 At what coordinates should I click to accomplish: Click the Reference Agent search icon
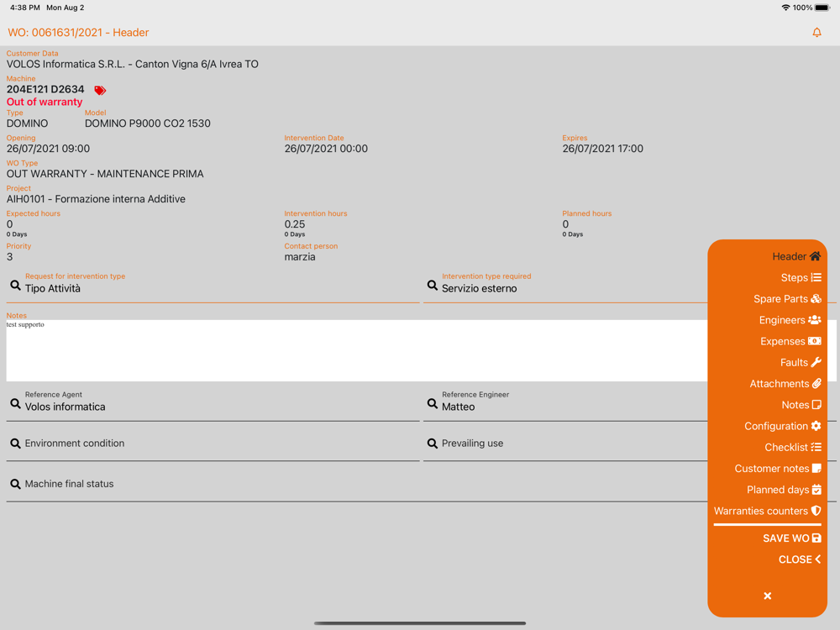click(x=15, y=403)
